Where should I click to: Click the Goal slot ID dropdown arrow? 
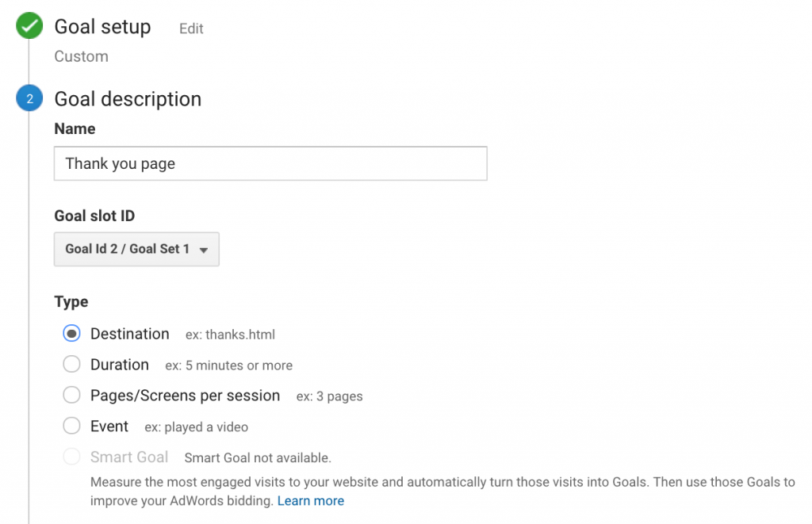204,250
